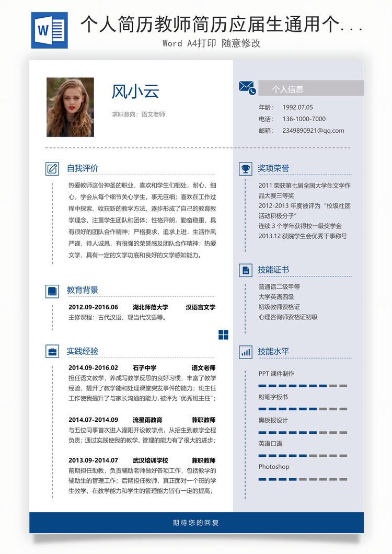The height and width of the screenshot is (554, 392).
Task: Click the subtitle Word A4打印 随意修改
Action: click(211, 43)
